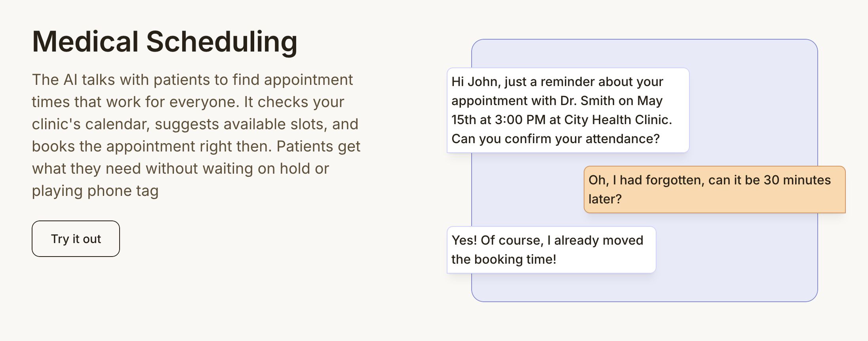Click "playing phone tag" in the description
The width and height of the screenshot is (868, 341).
[x=95, y=191]
